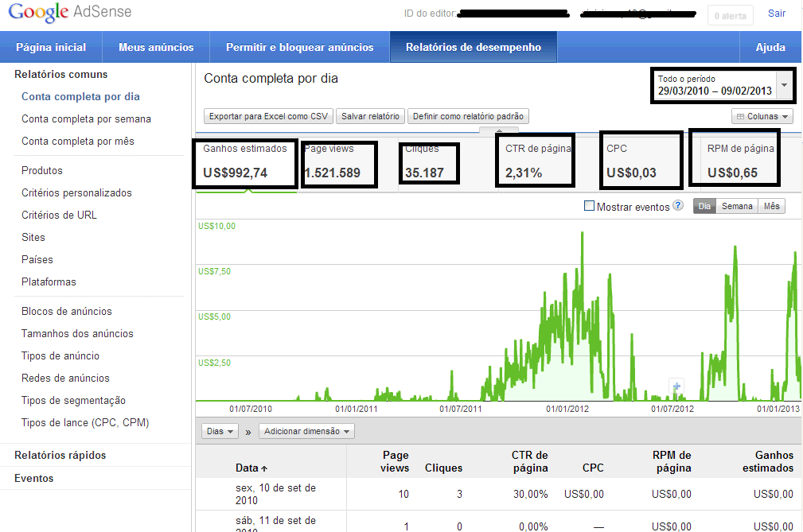Click the sort arrow next to Data
The image size is (803, 532).
(264, 468)
